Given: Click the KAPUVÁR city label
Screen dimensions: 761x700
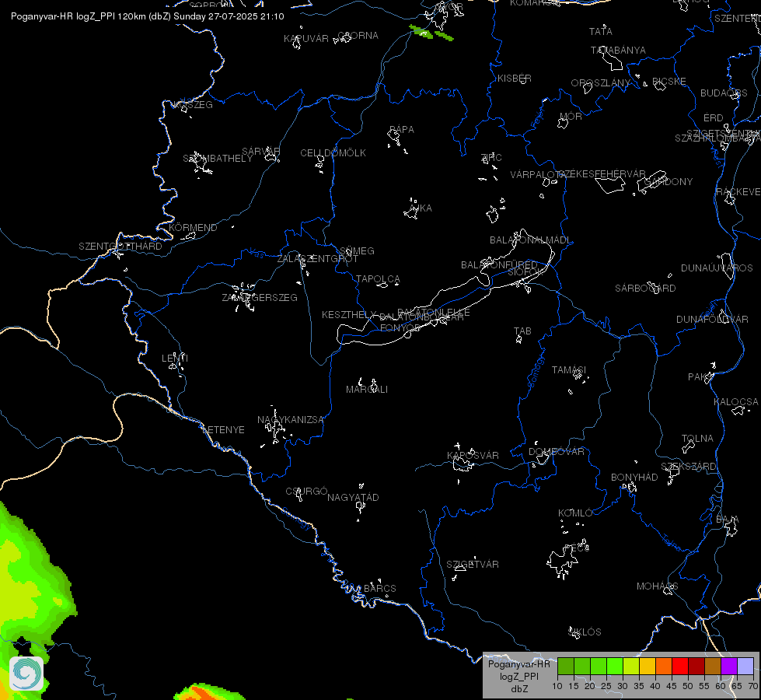Looking at the screenshot, I should click(306, 38).
